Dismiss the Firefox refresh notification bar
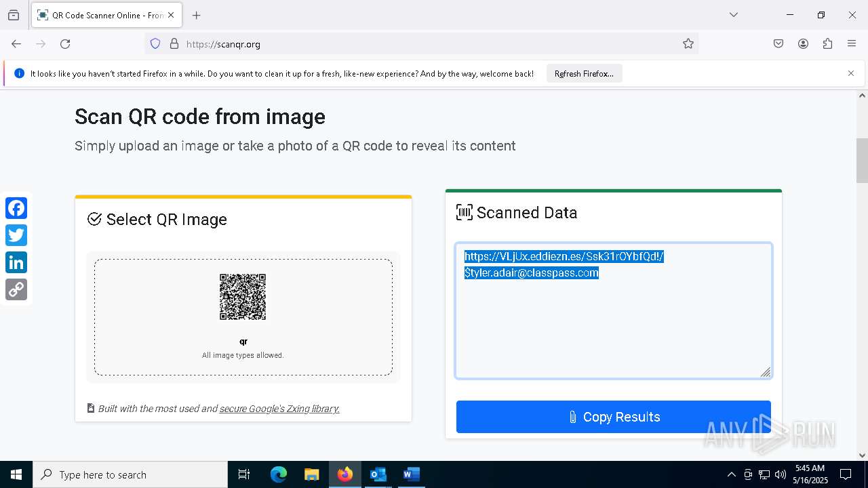Screen dimensions: 868x488 851,73
